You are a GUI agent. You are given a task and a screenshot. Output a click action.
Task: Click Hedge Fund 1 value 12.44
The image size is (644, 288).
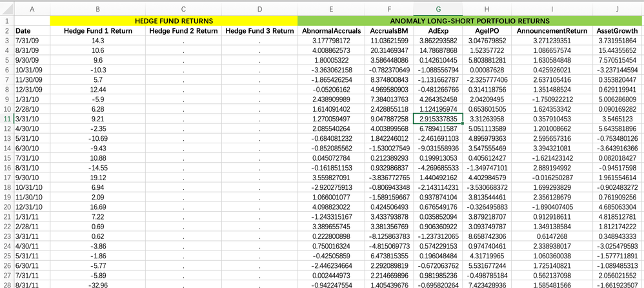point(97,89)
